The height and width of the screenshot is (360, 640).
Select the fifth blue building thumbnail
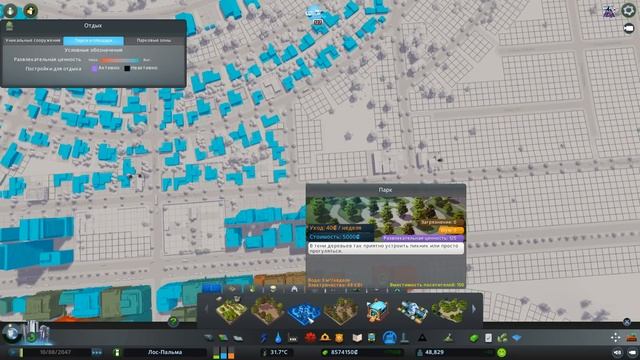point(377,310)
